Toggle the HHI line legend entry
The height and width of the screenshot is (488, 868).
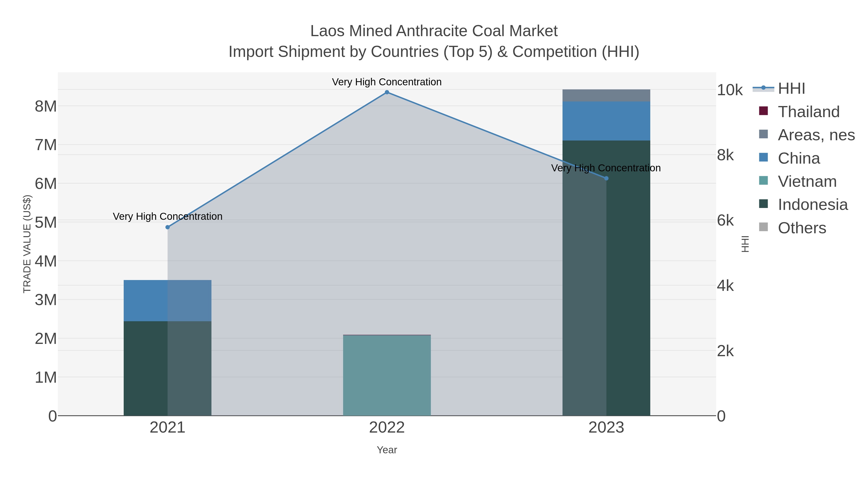coord(779,89)
